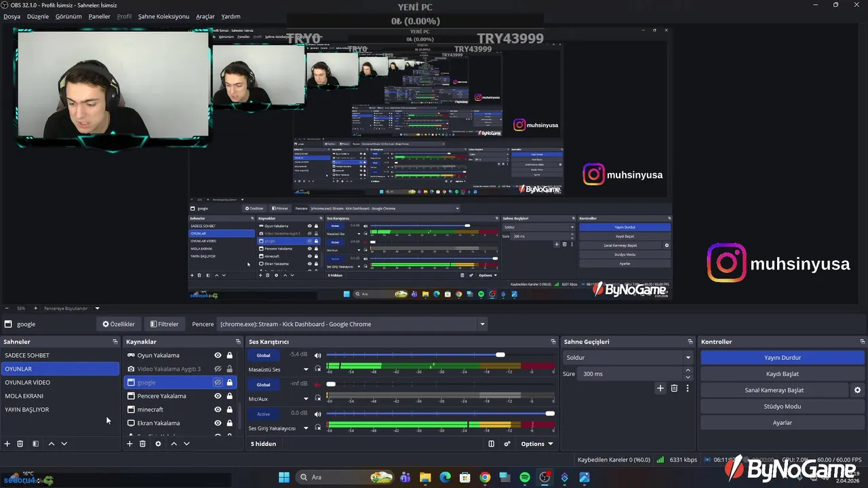
Task: Adjust the Mic/Aux volume slider handle
Action: click(331, 384)
